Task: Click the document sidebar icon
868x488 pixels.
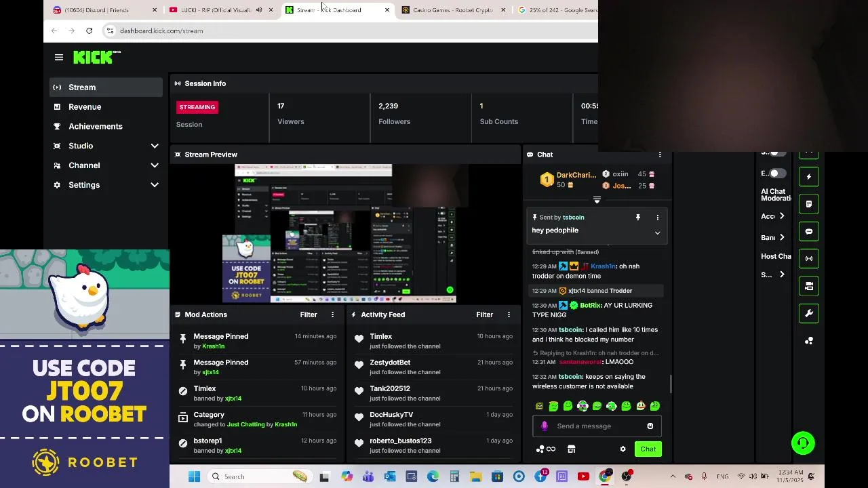Action: (x=808, y=204)
